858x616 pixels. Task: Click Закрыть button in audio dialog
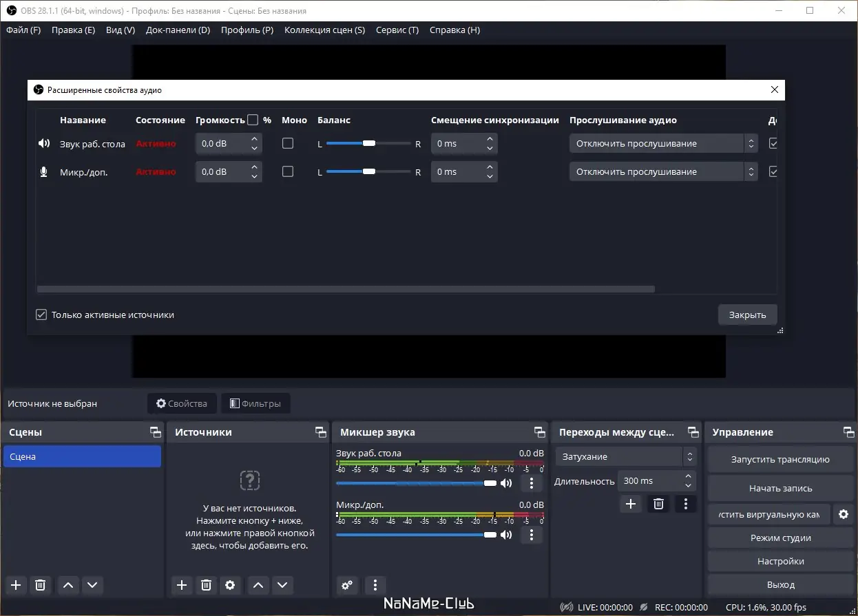[x=748, y=315]
